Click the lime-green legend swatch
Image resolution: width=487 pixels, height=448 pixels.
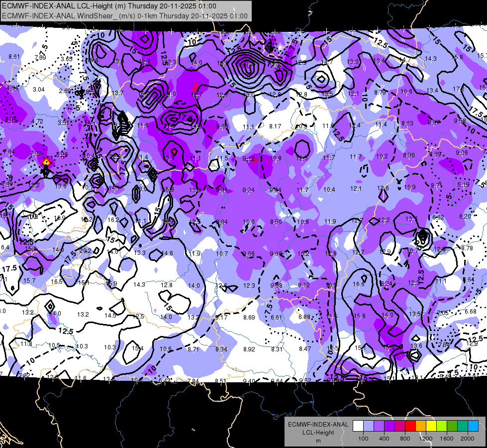point(442,426)
